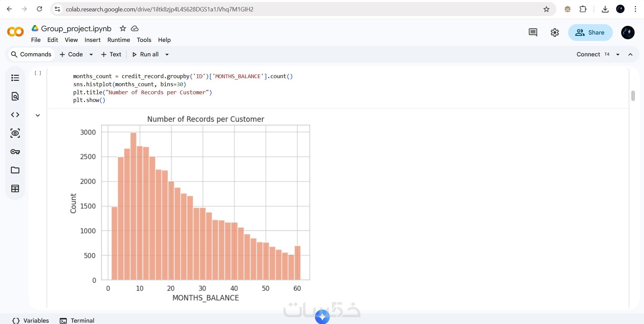Open the Terminal panel

click(x=77, y=320)
